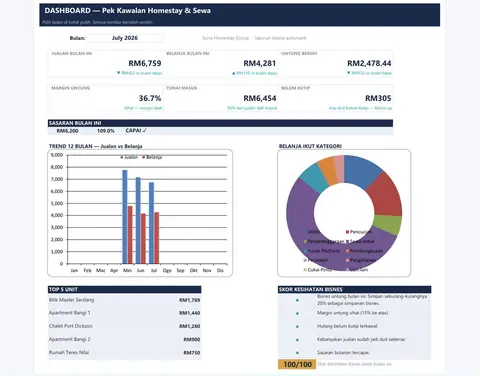Click the green donut chart segment
The height and width of the screenshot is (376, 480).
tap(387, 225)
